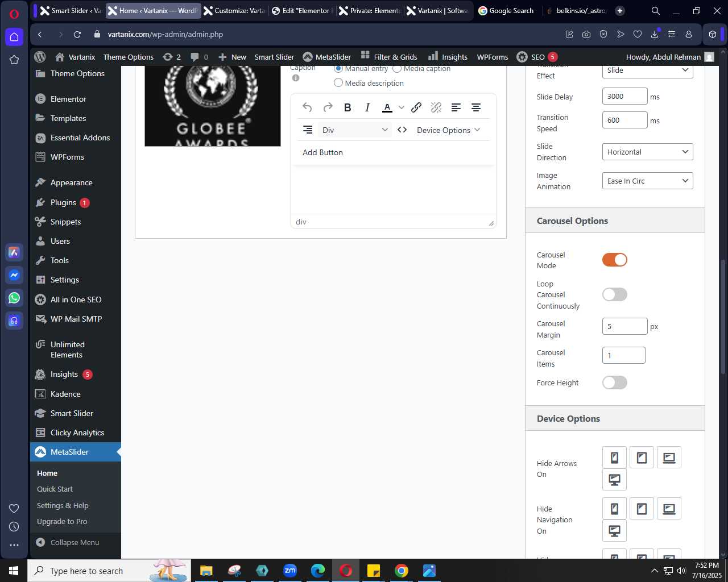Screen dimensions: 728x582
Task: Open the New content menu in admin bar
Action: [x=232, y=57]
